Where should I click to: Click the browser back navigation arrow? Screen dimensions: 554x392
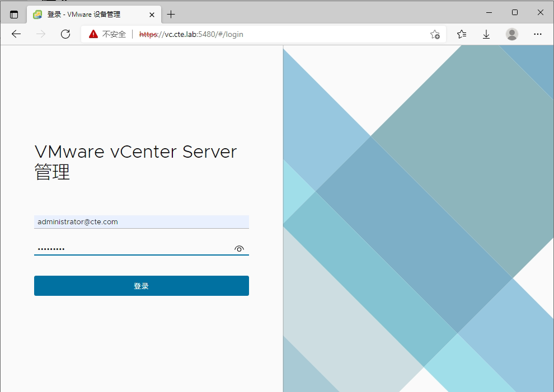[x=16, y=34]
